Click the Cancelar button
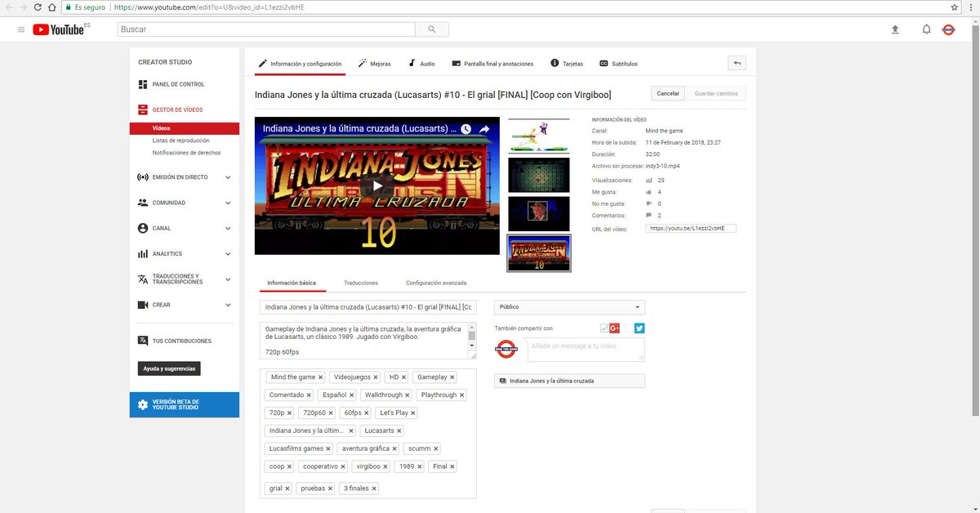 pos(668,93)
